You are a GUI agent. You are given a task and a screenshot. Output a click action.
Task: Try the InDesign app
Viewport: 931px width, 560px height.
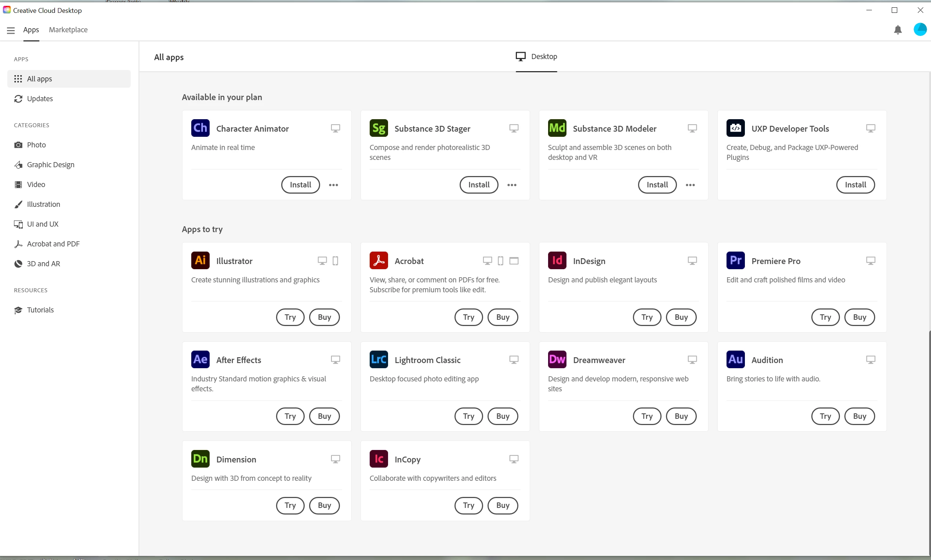coord(646,317)
